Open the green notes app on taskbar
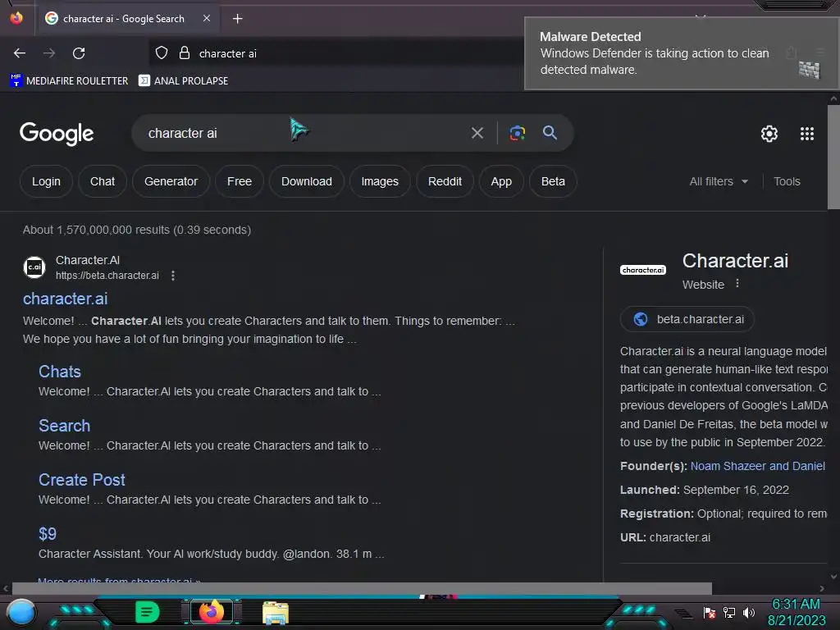Screen dimensions: 840x630 pos(147,612)
